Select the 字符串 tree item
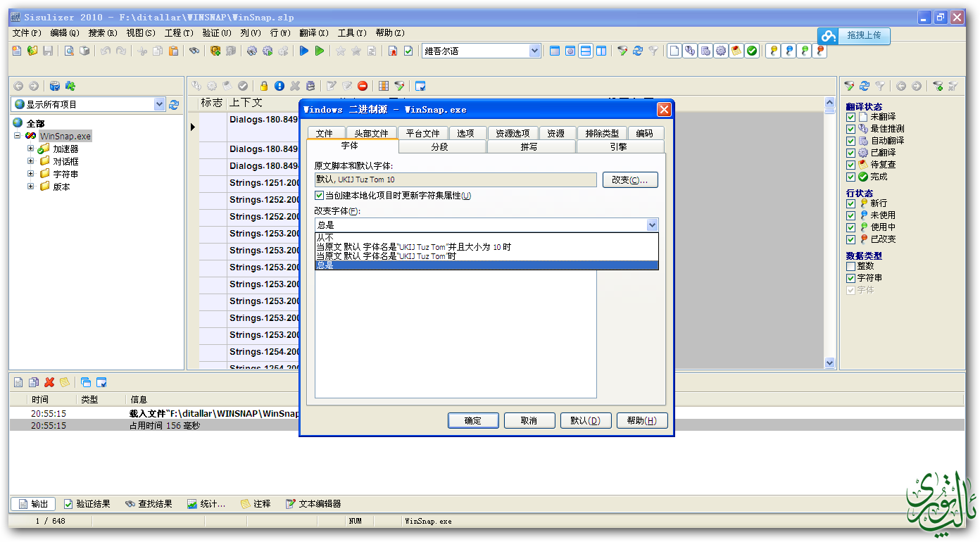980x542 pixels. point(65,174)
